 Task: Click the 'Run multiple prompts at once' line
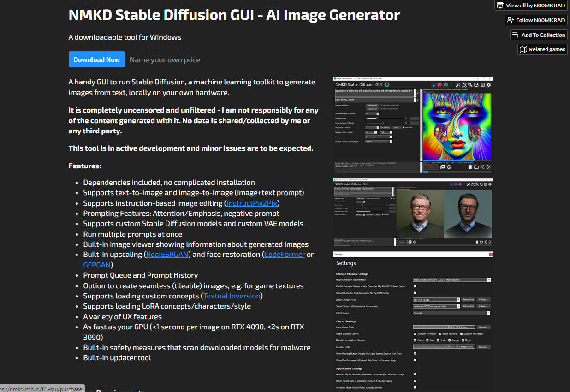[132, 234]
